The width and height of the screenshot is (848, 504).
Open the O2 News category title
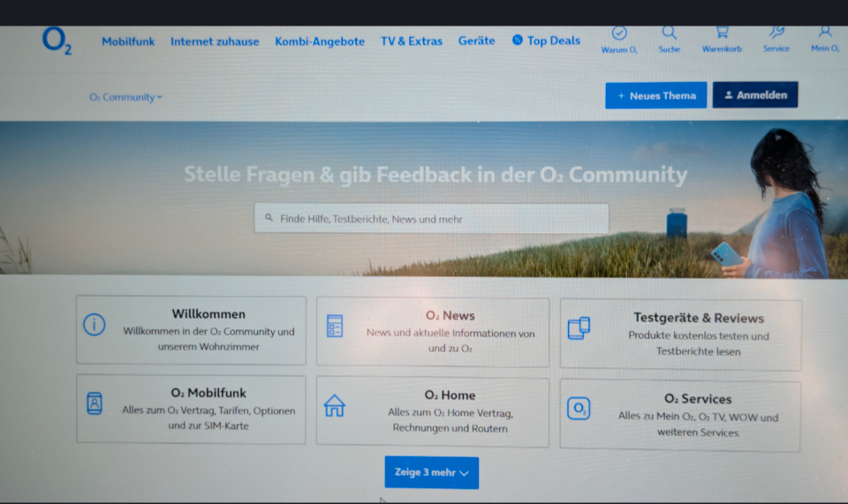(450, 315)
